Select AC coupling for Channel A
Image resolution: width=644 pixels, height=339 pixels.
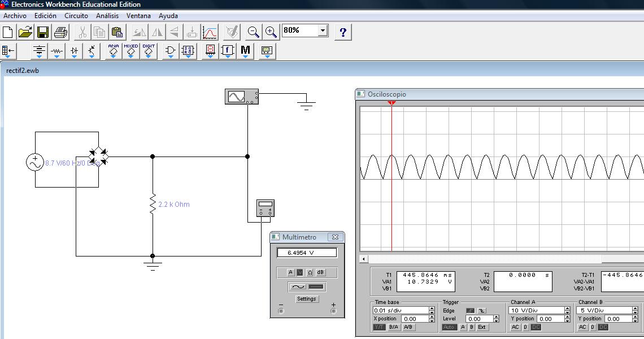point(515,328)
